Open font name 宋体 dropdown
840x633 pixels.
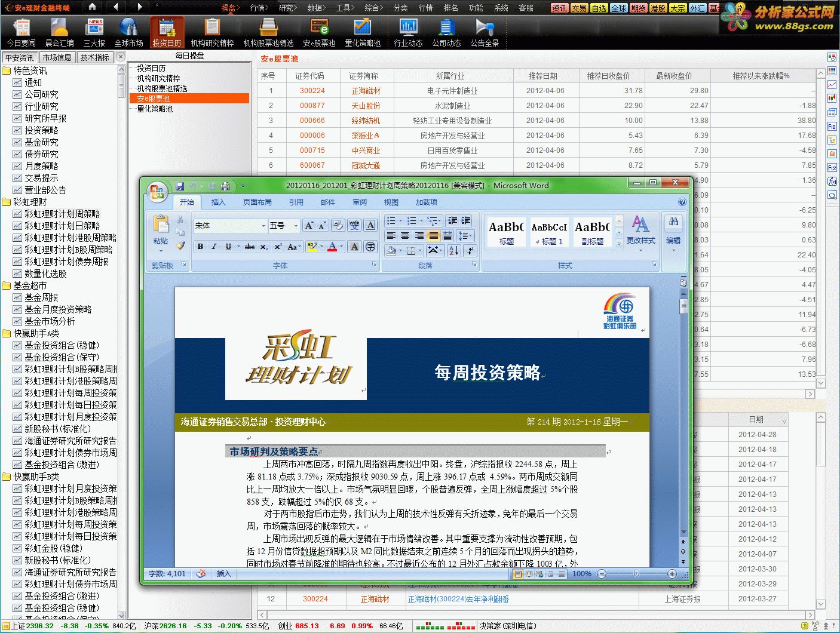point(263,226)
